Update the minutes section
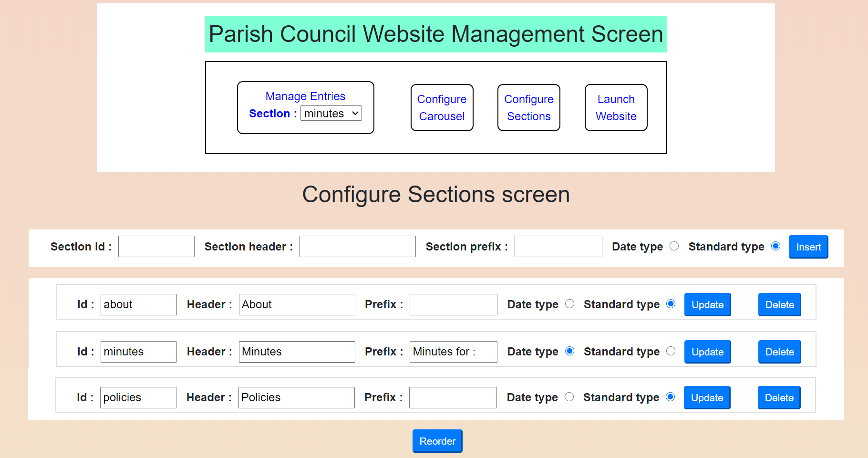Viewport: 868px width, 458px height. 707,352
